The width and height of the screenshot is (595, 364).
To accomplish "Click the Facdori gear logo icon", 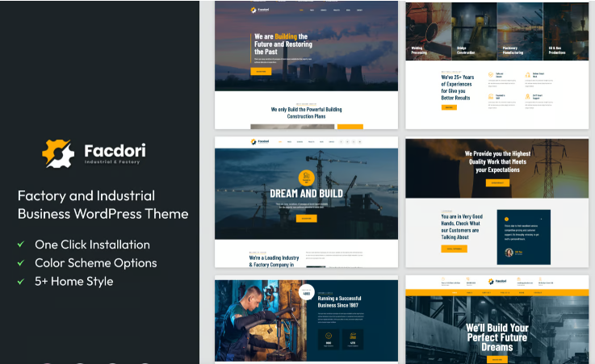I will click(58, 153).
